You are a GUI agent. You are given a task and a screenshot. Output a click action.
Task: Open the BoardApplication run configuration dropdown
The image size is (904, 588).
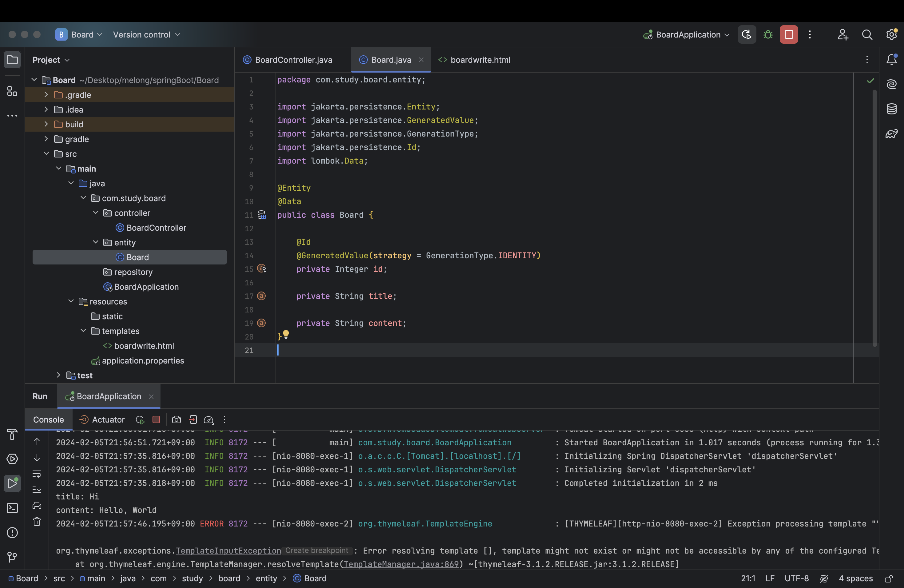coord(688,34)
